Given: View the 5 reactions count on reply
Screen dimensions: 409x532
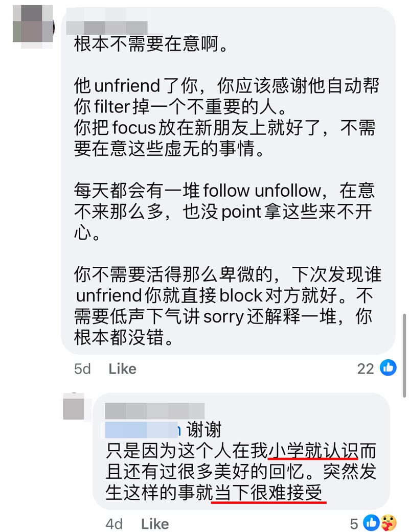Looking at the screenshot, I should coord(354,524).
